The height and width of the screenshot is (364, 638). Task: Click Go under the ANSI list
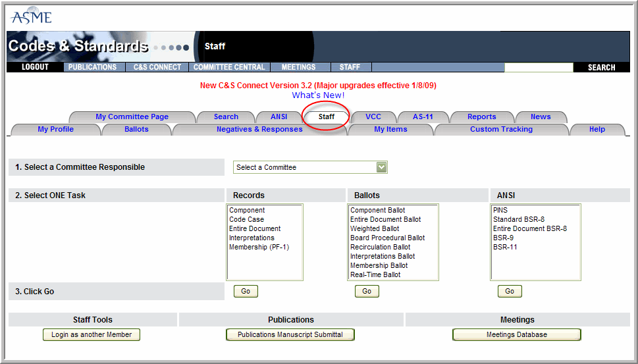click(510, 291)
